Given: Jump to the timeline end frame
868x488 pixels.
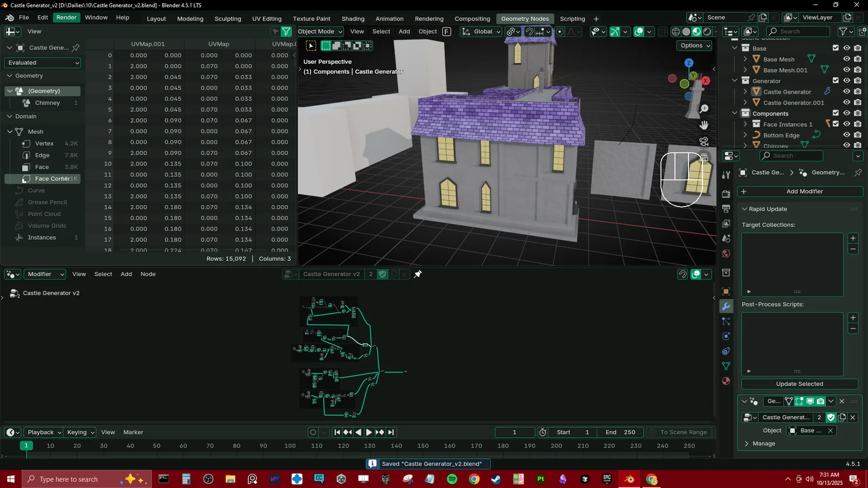Looking at the screenshot, I should [391, 432].
